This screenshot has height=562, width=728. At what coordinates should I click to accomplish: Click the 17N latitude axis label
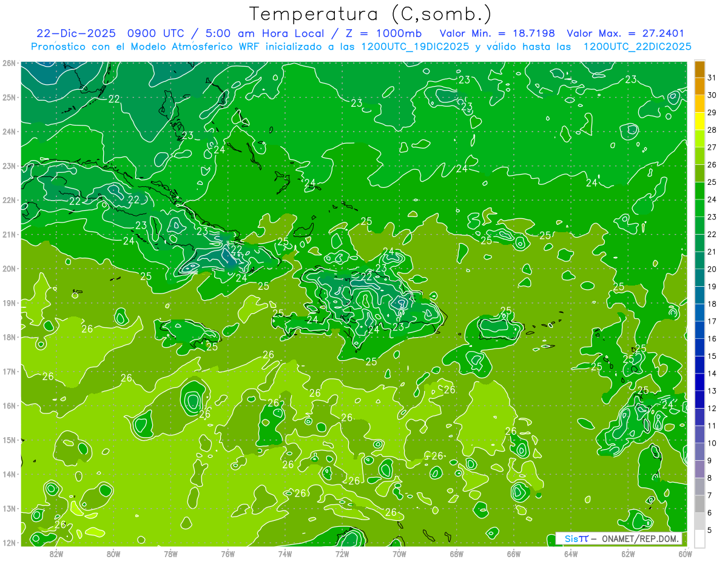coord(8,371)
